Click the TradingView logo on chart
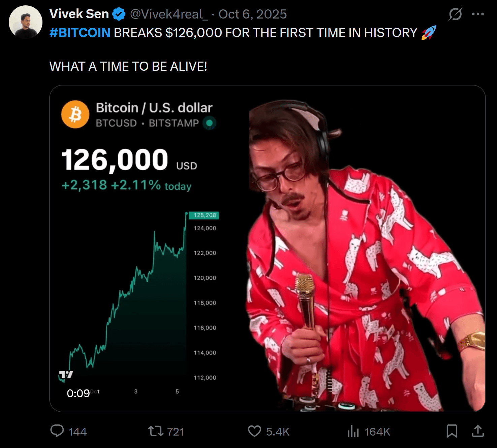The width and height of the screenshot is (497, 448). [x=66, y=375]
